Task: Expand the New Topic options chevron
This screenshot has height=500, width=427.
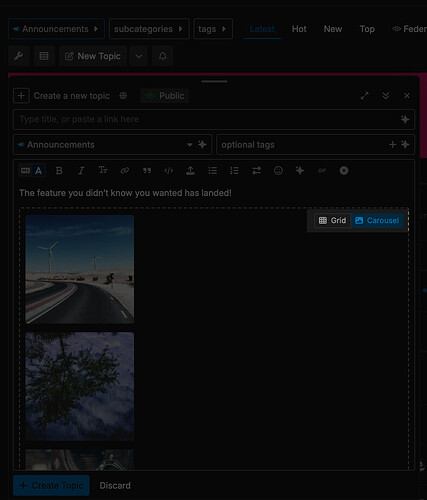Action: [x=139, y=56]
